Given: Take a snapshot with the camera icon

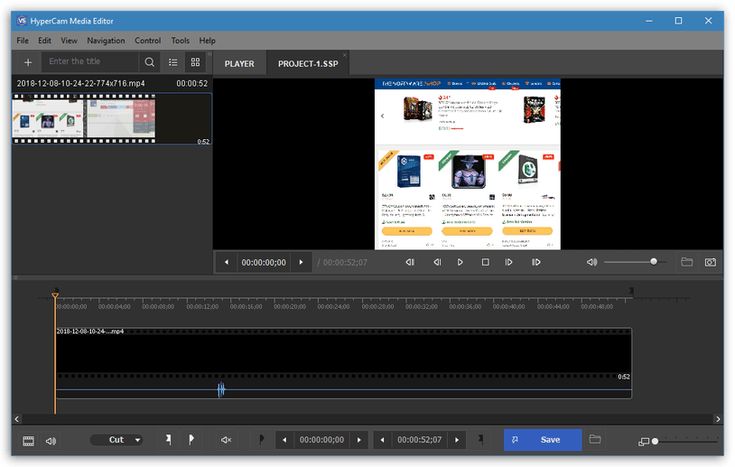Looking at the screenshot, I should tap(710, 262).
